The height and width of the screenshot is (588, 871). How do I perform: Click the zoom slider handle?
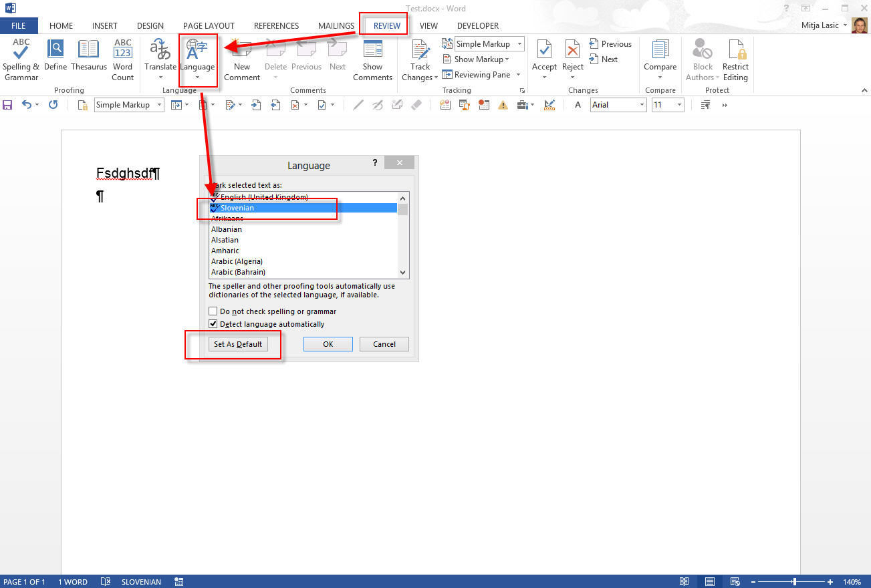794,582
